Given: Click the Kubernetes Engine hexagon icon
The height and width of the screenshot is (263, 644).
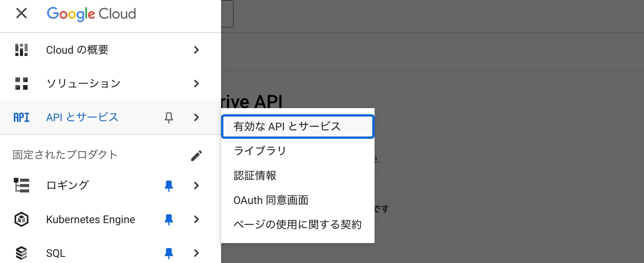Looking at the screenshot, I should tap(21, 219).
